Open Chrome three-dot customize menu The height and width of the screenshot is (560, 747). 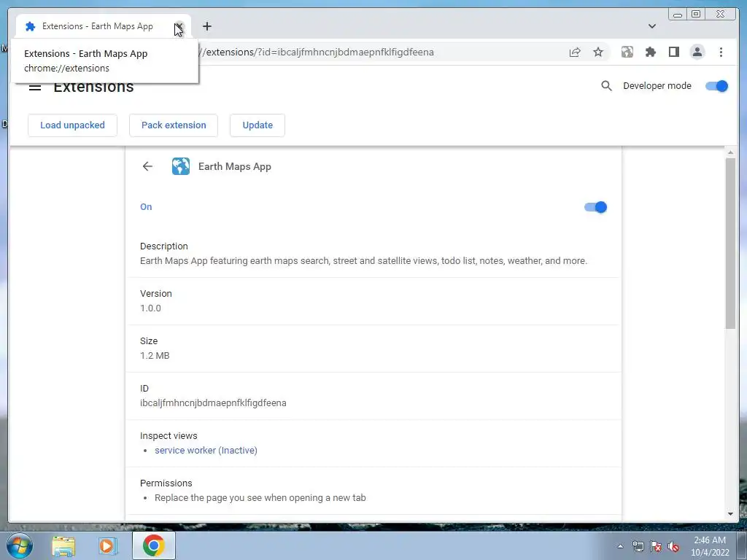(721, 52)
